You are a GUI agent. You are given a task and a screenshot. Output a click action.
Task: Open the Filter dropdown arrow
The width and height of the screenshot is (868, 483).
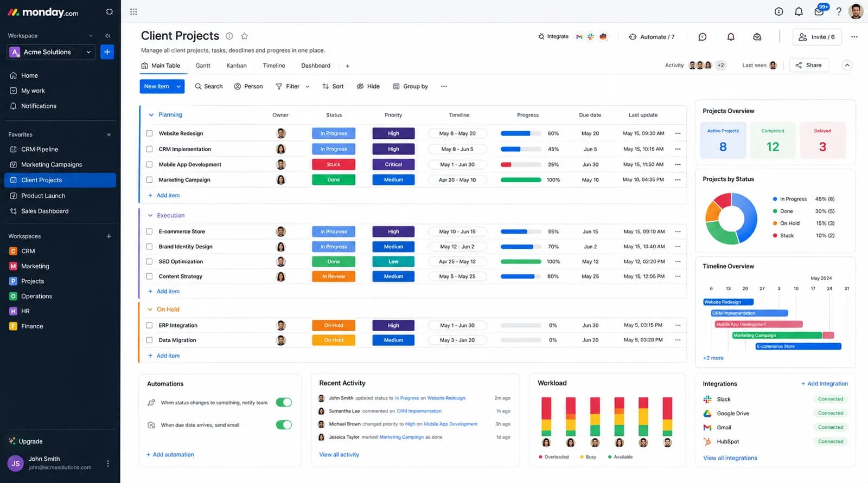(x=308, y=87)
